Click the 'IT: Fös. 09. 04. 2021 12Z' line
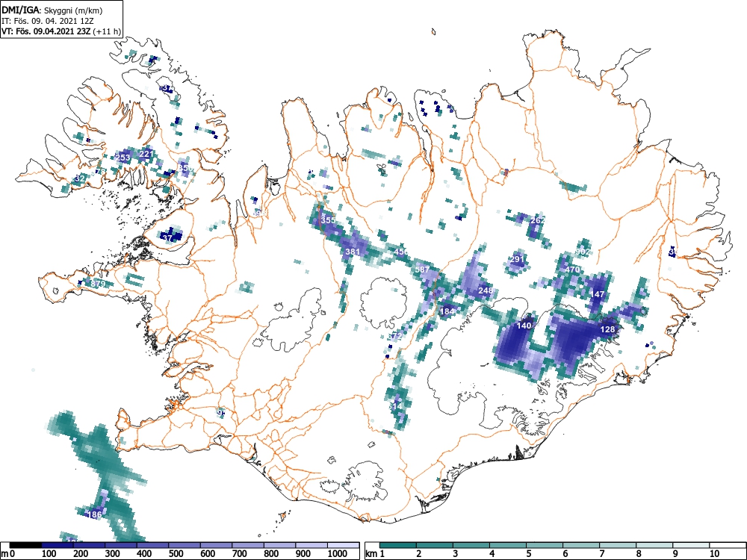This screenshot has height=560, width=747. (46, 21)
